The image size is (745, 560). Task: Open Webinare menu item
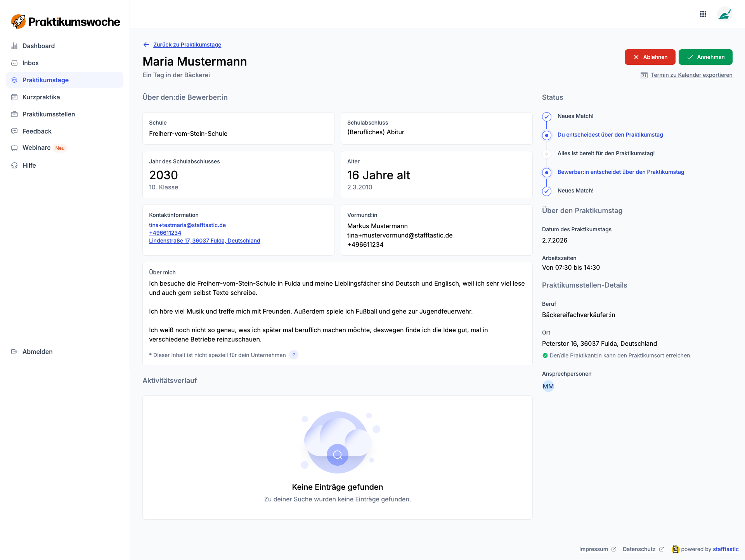tap(36, 148)
